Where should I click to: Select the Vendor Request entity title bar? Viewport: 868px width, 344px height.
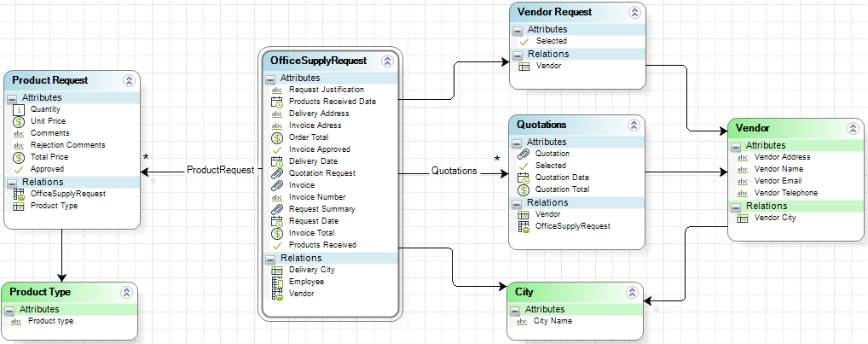coord(563,12)
